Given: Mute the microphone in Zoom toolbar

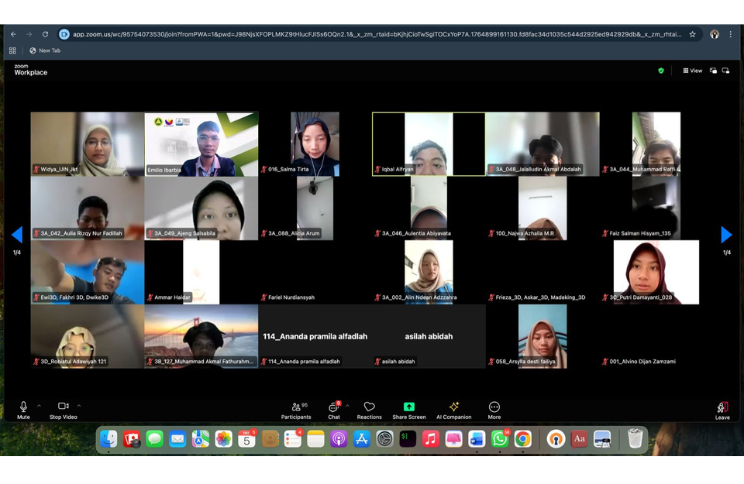Looking at the screenshot, I should 23,407.
